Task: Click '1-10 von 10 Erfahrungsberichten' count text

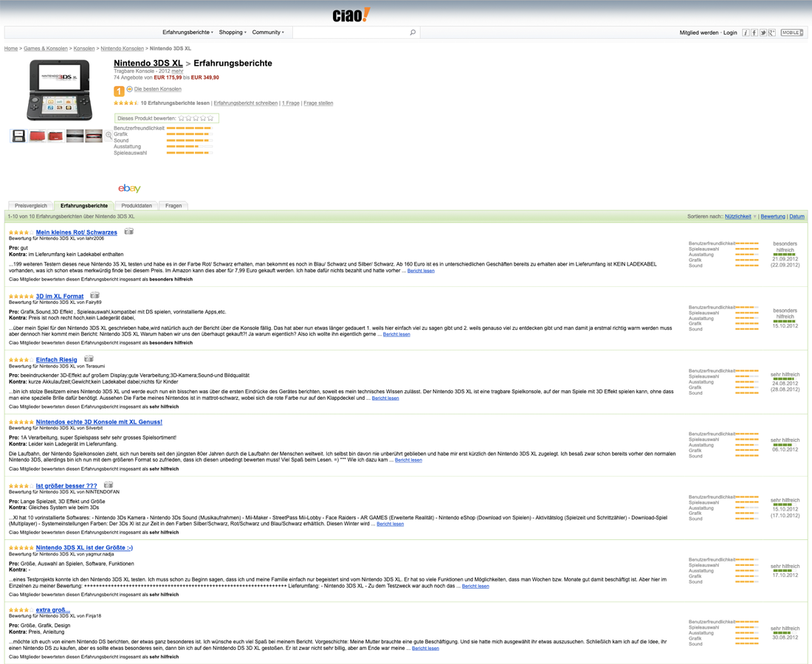Action: [71, 217]
